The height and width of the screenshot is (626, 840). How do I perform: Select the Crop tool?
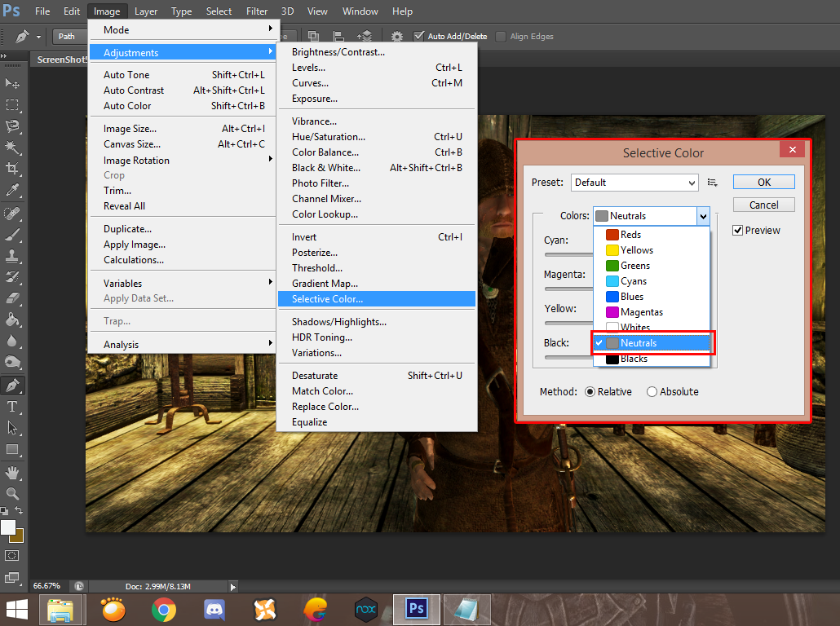(12, 169)
